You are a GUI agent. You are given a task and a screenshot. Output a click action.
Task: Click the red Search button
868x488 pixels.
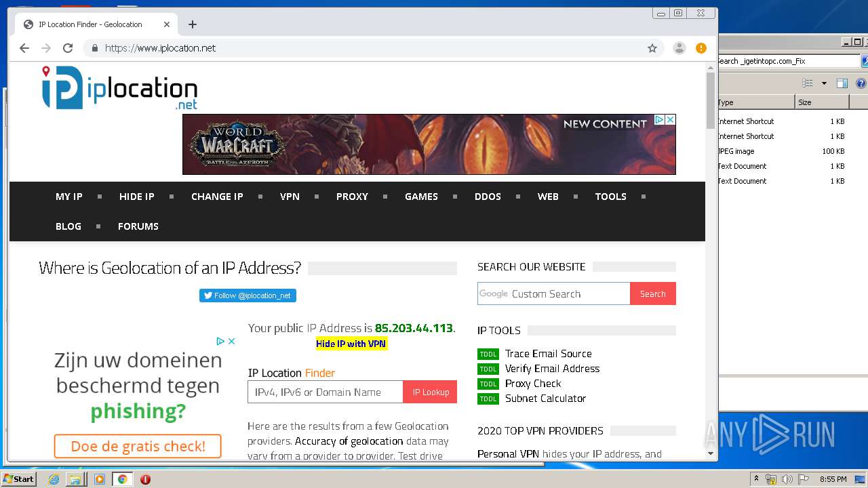(652, 293)
